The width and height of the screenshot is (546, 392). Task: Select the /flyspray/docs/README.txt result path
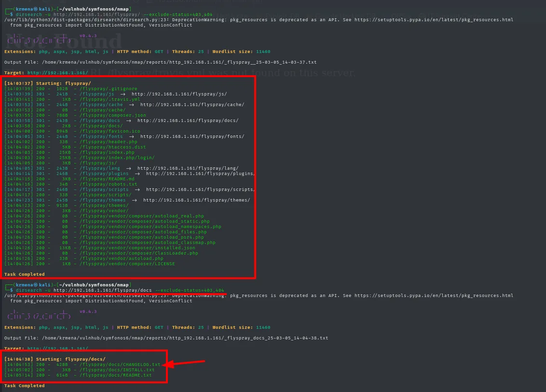(x=116, y=375)
